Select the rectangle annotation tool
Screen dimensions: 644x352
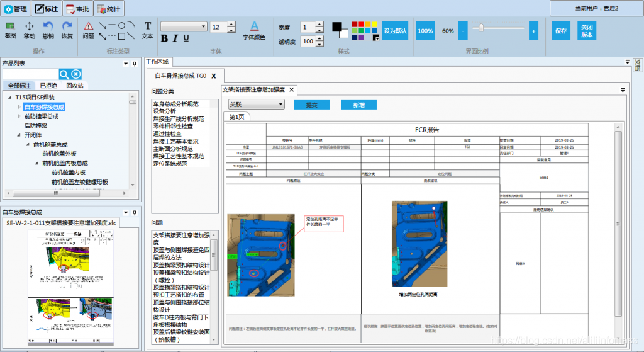(x=121, y=36)
